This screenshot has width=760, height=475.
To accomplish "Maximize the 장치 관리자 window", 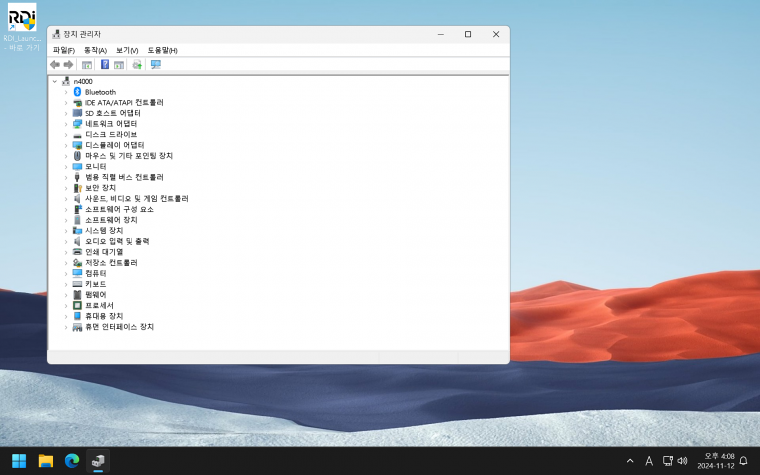I will [468, 34].
